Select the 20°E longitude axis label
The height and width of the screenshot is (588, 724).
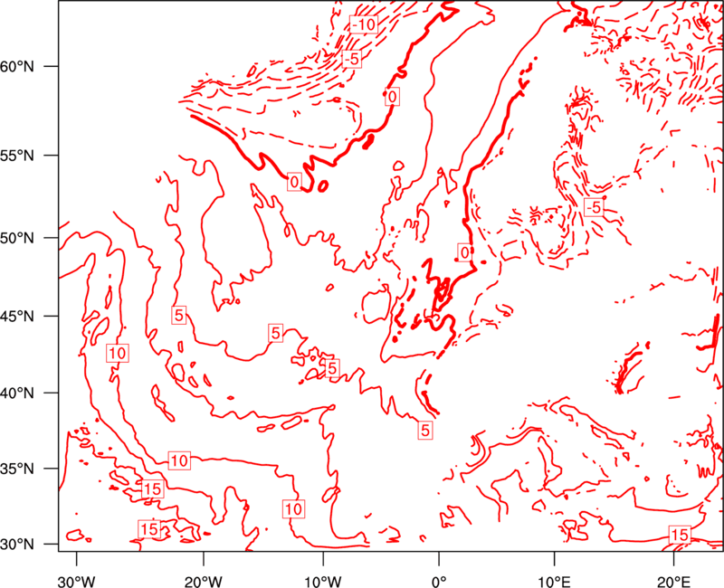click(x=673, y=581)
